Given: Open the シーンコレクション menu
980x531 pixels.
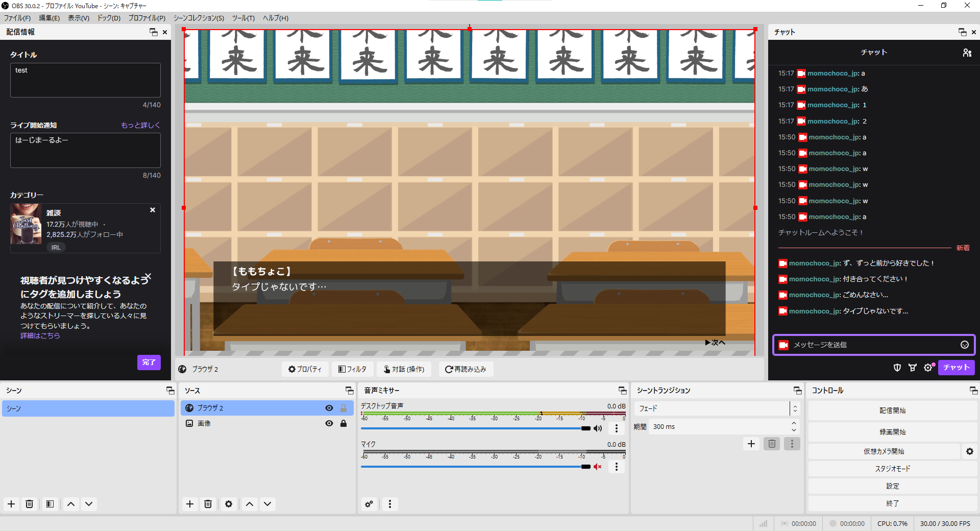Looking at the screenshot, I should click(199, 18).
